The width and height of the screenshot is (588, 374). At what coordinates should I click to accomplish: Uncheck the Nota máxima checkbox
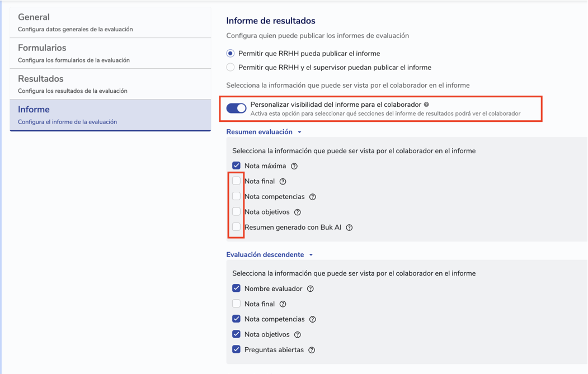(236, 165)
